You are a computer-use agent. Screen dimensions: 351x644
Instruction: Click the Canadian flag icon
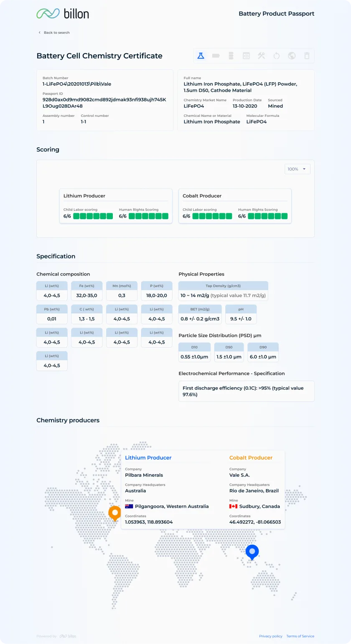(x=233, y=506)
